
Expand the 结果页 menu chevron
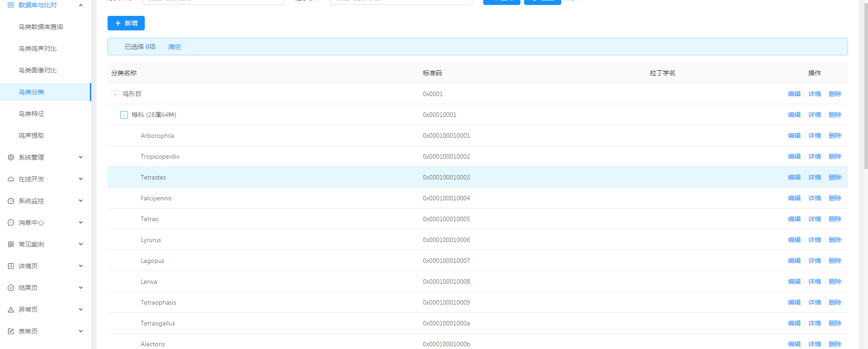(81, 288)
